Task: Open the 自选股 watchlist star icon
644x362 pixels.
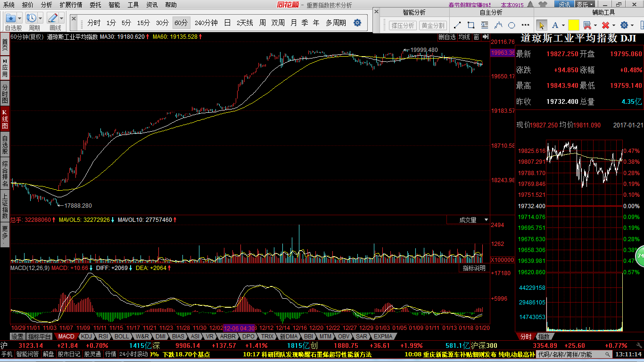Action: 11,18
